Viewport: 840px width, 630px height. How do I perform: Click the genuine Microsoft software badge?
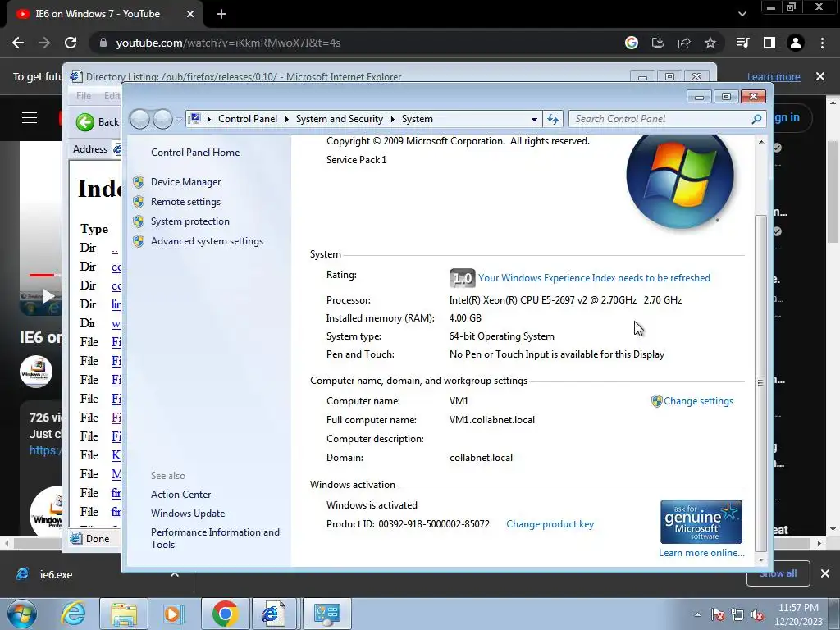(x=701, y=522)
